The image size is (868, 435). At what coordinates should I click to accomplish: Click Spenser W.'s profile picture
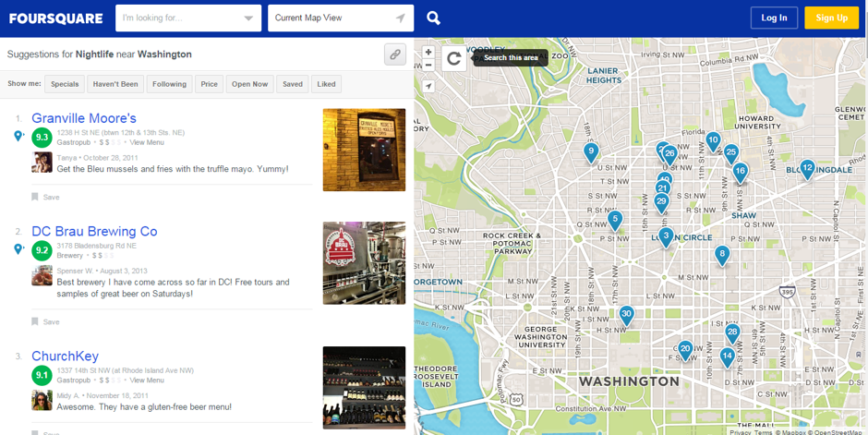[x=42, y=275]
